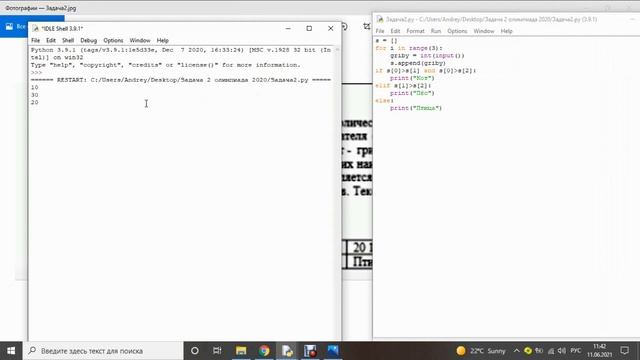Open File menu in Задача2.py editor
This screenshot has width=640, height=360.
click(380, 31)
